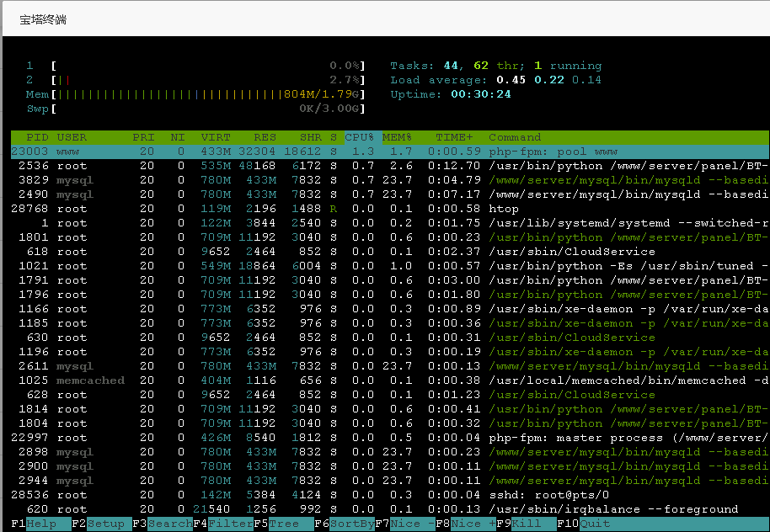This screenshot has width=770, height=532.
Task: Select mysqld process PID 2944
Action: pyautogui.click(x=390, y=481)
